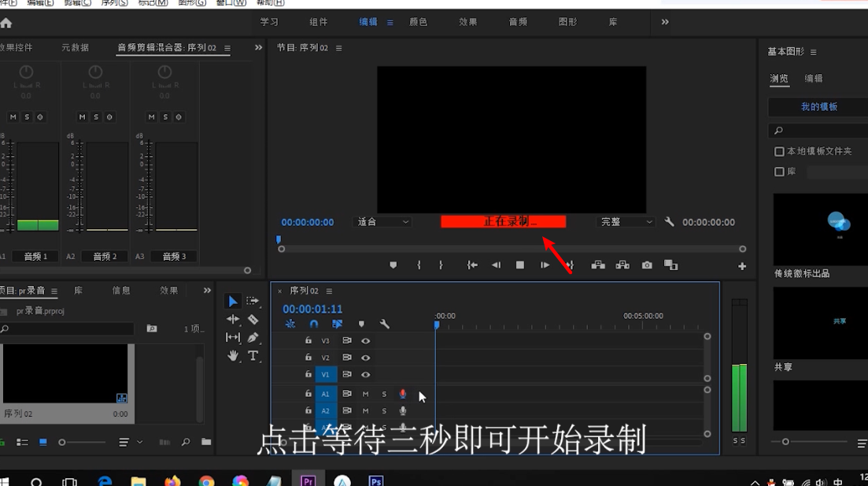
Task: Solo the A2 audio track
Action: [383, 410]
